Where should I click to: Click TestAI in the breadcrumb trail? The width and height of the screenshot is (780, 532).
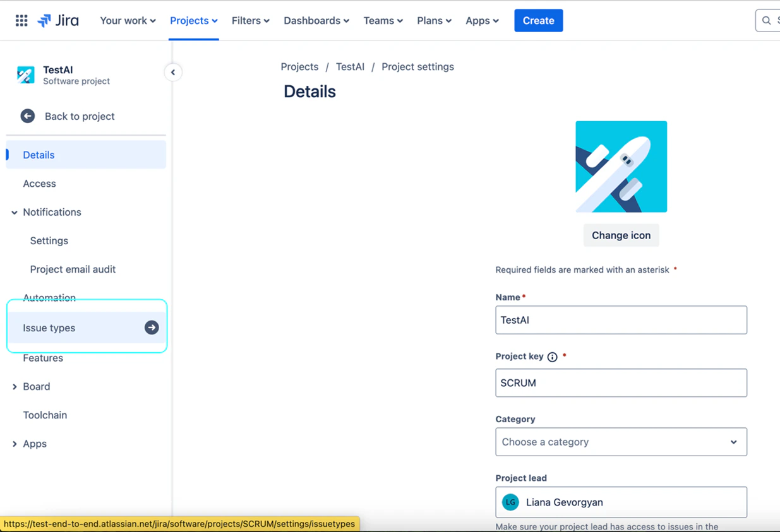pos(350,66)
